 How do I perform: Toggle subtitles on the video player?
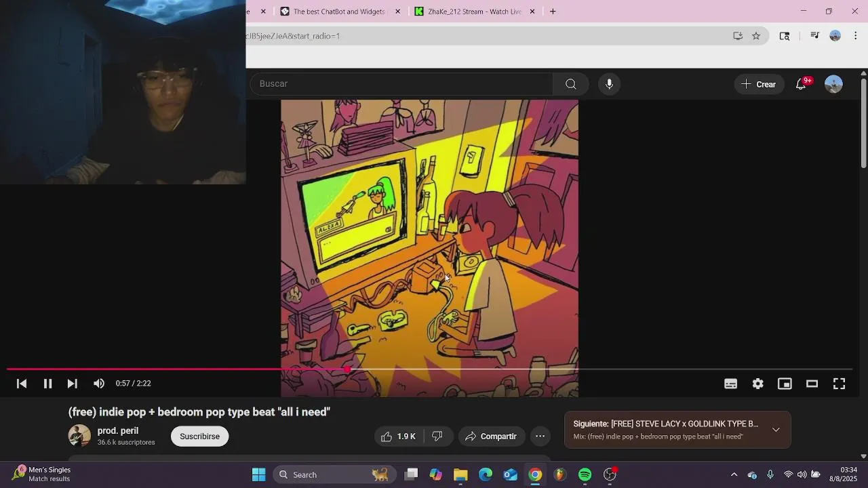(x=730, y=384)
